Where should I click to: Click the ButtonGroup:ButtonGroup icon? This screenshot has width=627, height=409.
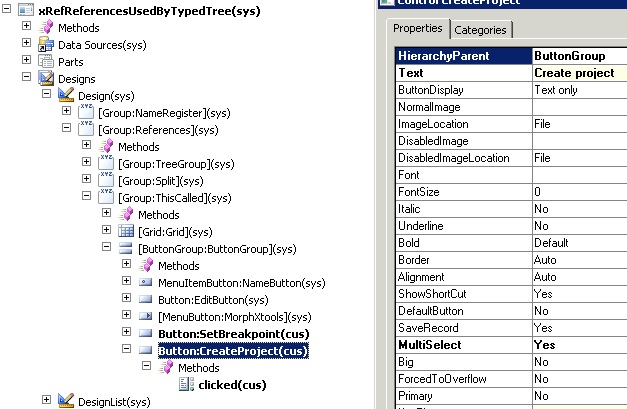[126, 248]
